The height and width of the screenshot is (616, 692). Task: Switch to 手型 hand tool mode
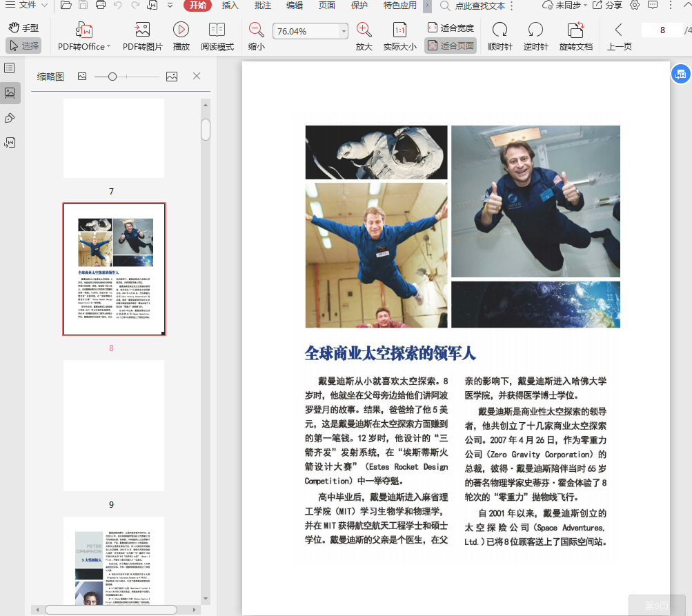click(x=23, y=28)
